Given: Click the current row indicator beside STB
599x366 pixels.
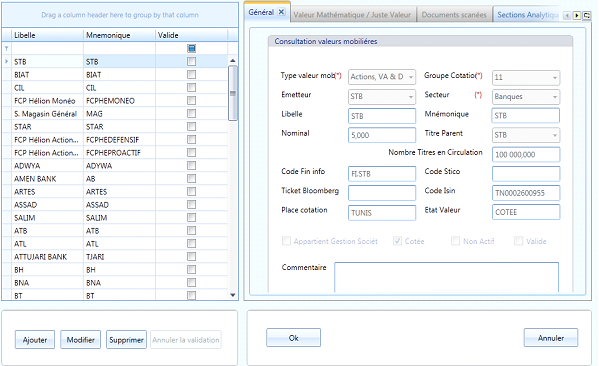Looking at the screenshot, I should (6, 62).
